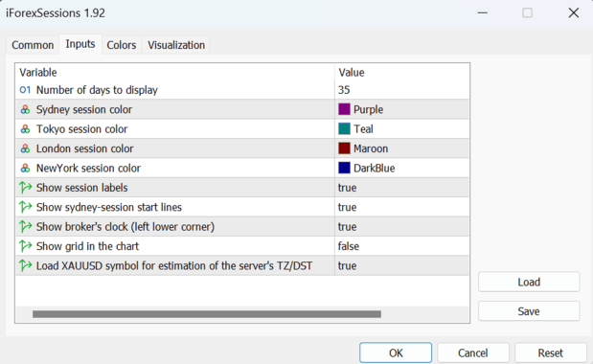Select the 'Sydney session color' row label
This screenshot has height=364, width=593.
click(84, 109)
